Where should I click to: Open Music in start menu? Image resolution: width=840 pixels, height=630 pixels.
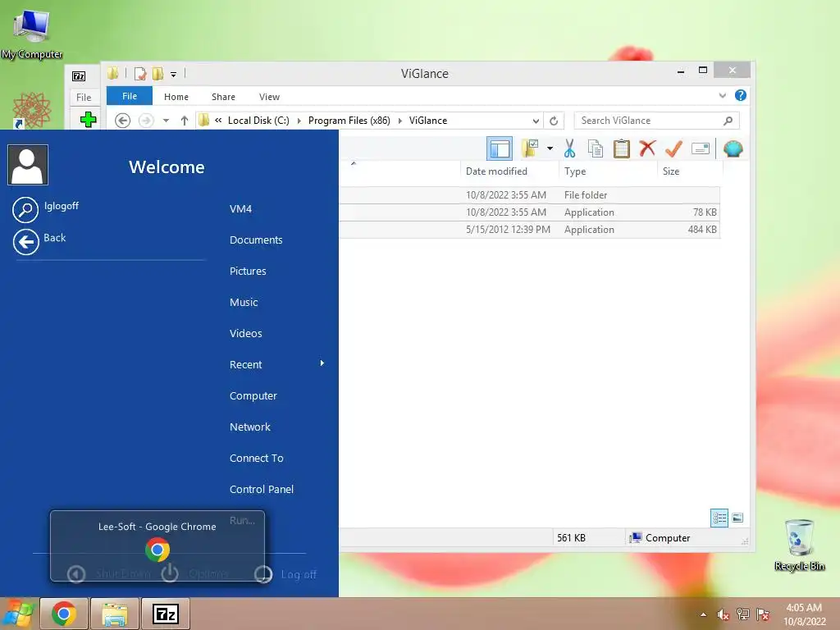pyautogui.click(x=244, y=302)
